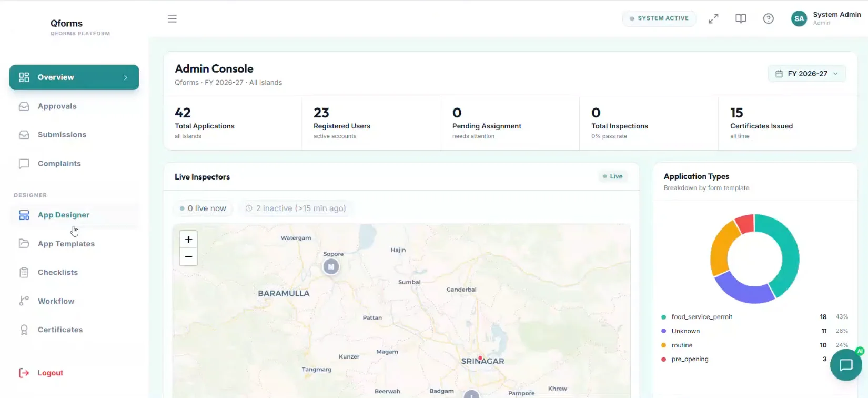This screenshot has height=398, width=868.
Task: Click the App Designer layout icon
Action: point(24,215)
